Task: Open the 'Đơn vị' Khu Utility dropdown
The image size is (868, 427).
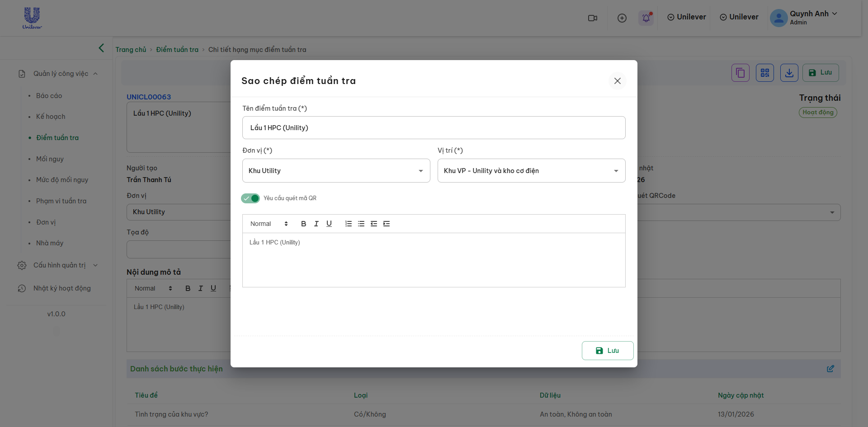Action: pos(336,171)
